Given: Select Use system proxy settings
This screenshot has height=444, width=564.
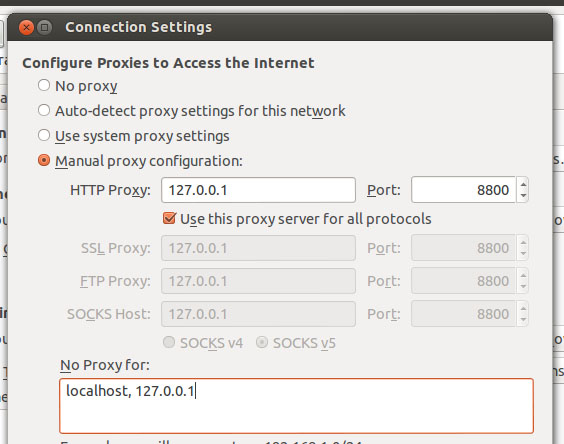Looking at the screenshot, I should (44, 136).
